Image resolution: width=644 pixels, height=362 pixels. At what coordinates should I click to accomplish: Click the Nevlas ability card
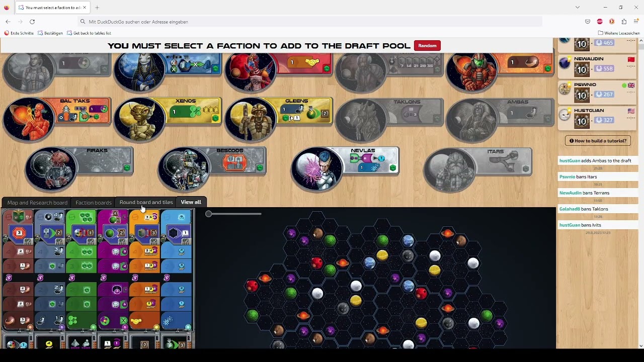371,160
